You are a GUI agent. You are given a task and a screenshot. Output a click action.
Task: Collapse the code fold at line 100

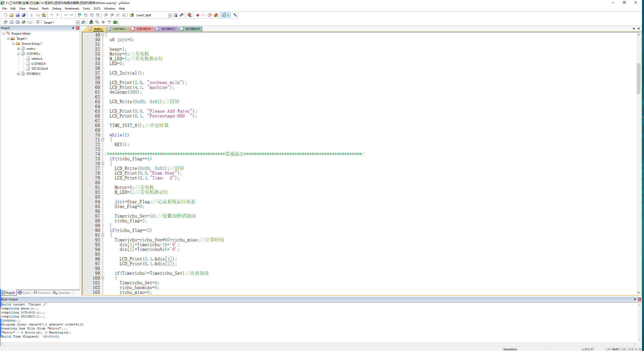(103, 278)
